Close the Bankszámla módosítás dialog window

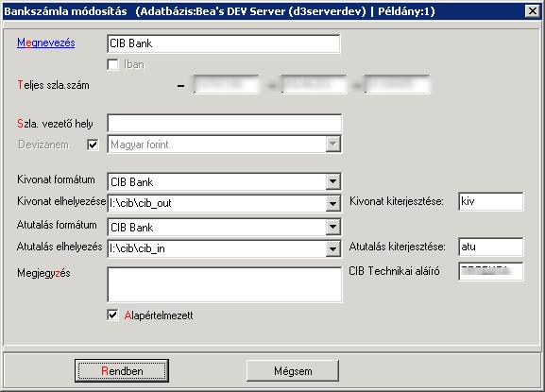[533, 11]
